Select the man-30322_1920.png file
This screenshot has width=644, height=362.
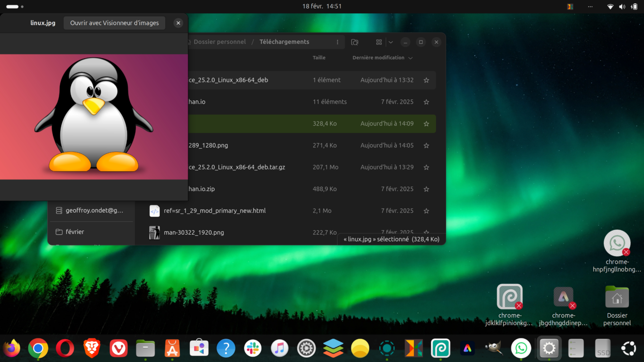pyautogui.click(x=194, y=232)
